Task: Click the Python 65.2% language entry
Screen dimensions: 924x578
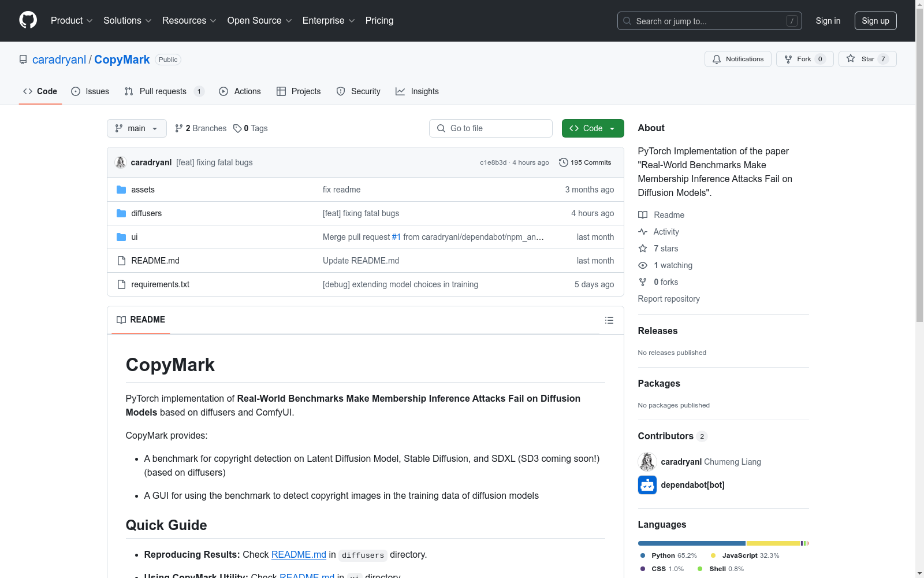Action: [668, 555]
